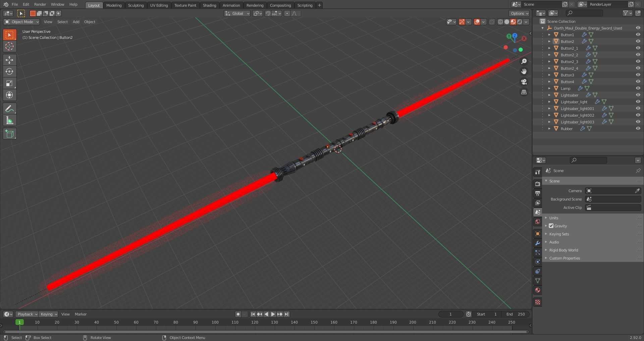Open the Physics properties tab
The image size is (644, 341).
[x=538, y=262]
